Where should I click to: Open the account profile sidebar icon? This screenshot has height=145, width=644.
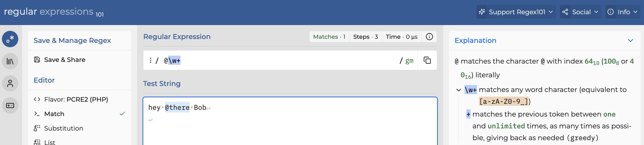pos(10,83)
